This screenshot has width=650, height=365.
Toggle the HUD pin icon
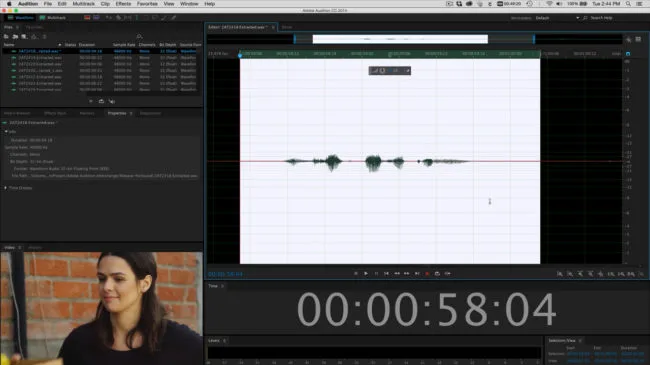(407, 71)
